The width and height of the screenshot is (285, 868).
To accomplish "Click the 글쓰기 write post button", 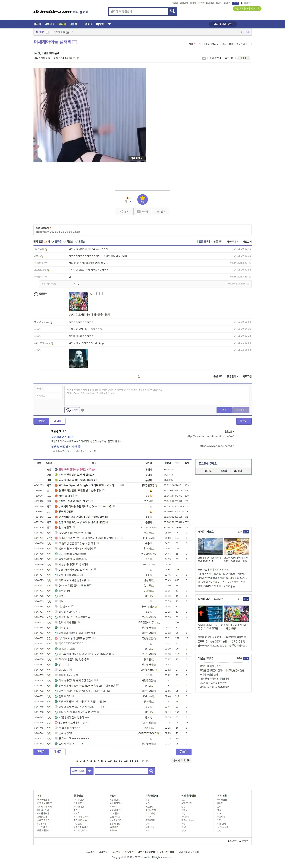I will 244,421.
